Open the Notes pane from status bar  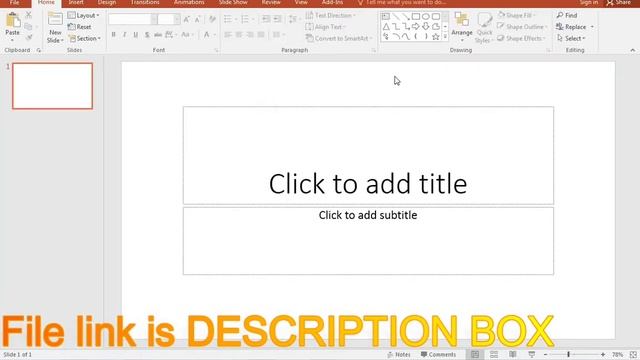click(398, 354)
